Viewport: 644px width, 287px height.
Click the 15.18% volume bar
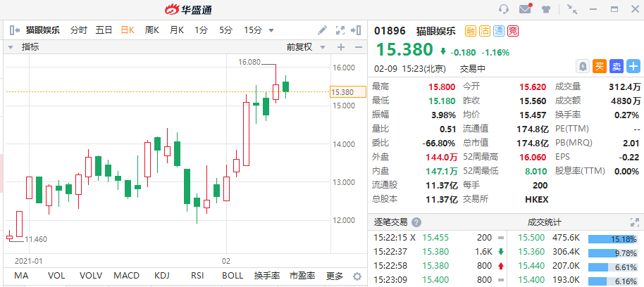pyautogui.click(x=613, y=239)
